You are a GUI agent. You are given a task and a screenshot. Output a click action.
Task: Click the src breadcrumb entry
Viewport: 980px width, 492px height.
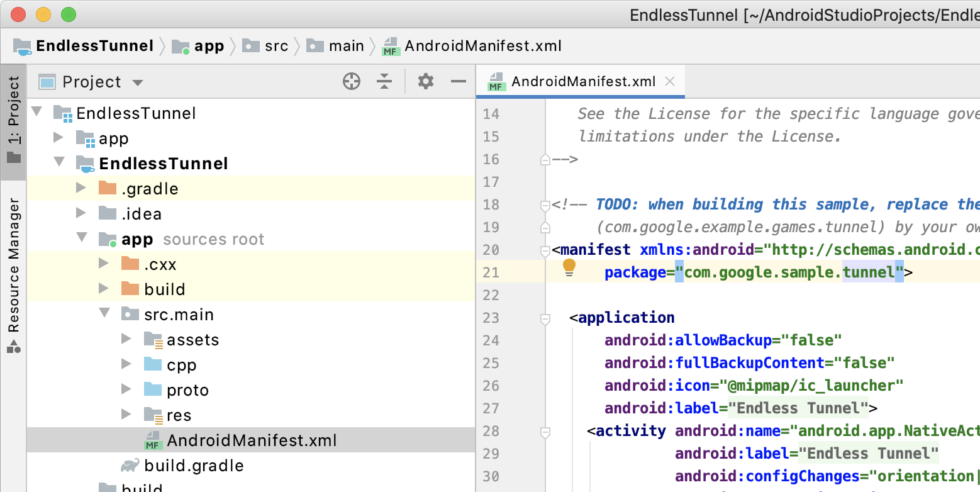tap(277, 45)
